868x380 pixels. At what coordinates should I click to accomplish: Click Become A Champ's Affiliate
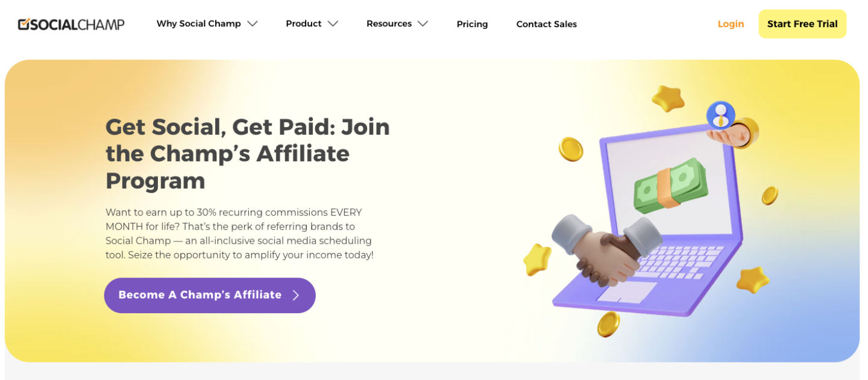tap(209, 295)
